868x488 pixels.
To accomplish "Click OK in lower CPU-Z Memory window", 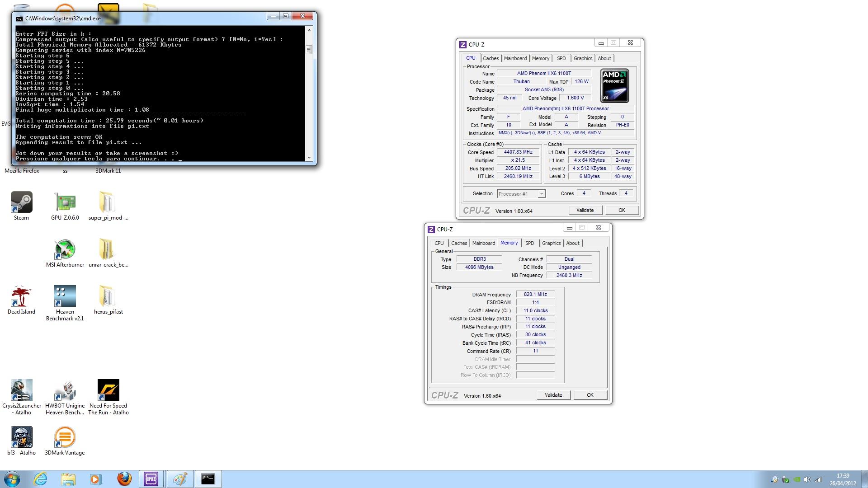I will tap(590, 395).
